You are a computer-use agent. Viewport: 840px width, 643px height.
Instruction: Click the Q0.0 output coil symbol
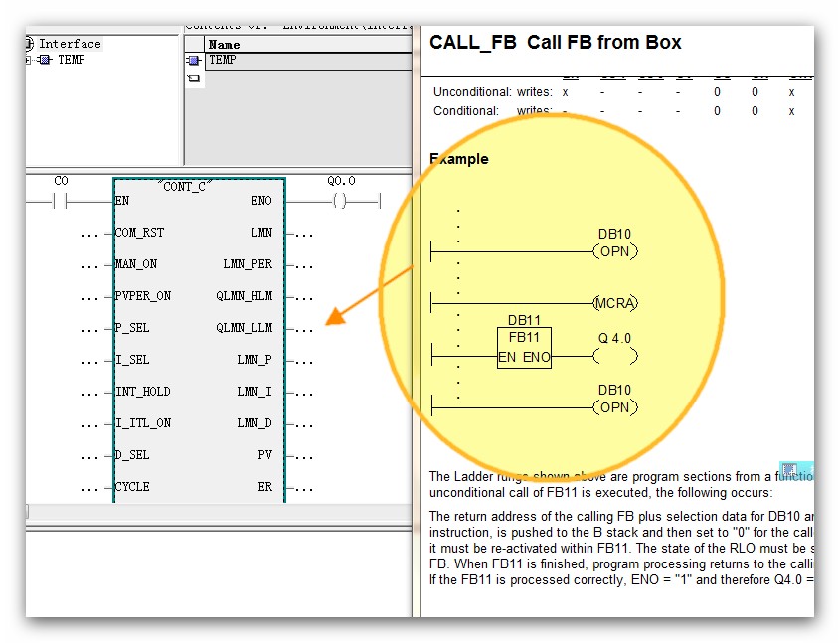click(x=339, y=201)
